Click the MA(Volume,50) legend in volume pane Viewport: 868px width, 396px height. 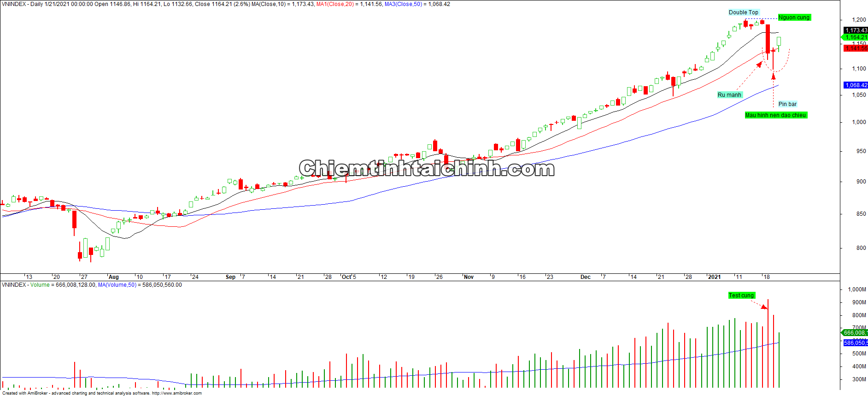(117, 285)
